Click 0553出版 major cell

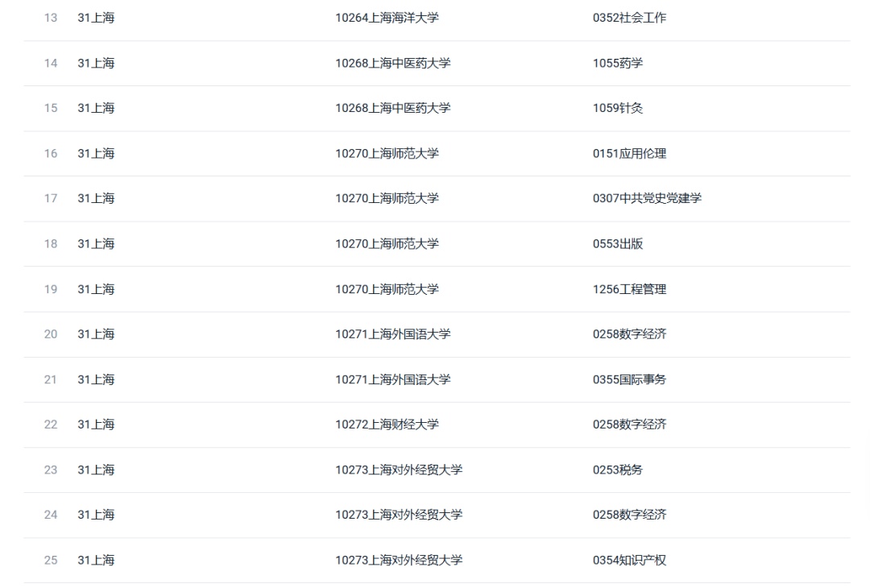(618, 243)
